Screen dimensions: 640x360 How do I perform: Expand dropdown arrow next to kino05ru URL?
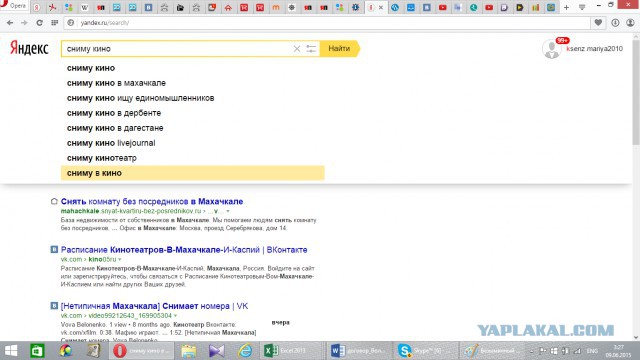(x=120, y=260)
